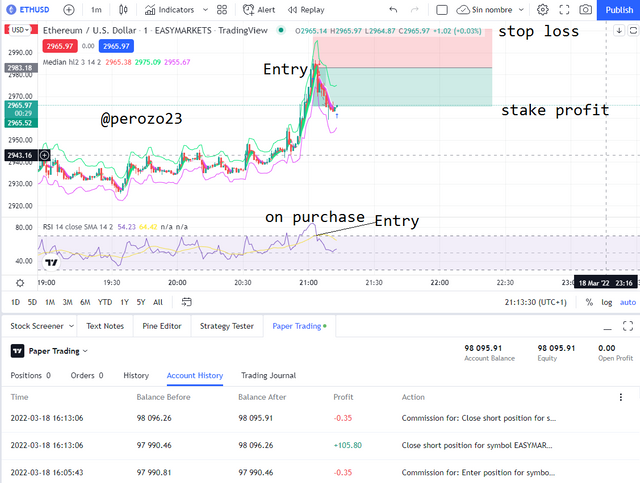Undo the last chart action
The width and height of the screenshot is (640, 483).
pos(393,9)
